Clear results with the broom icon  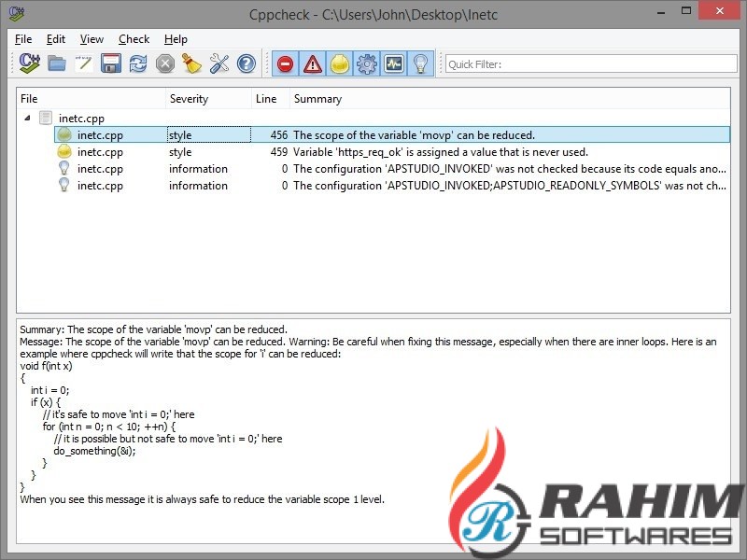pyautogui.click(x=192, y=63)
